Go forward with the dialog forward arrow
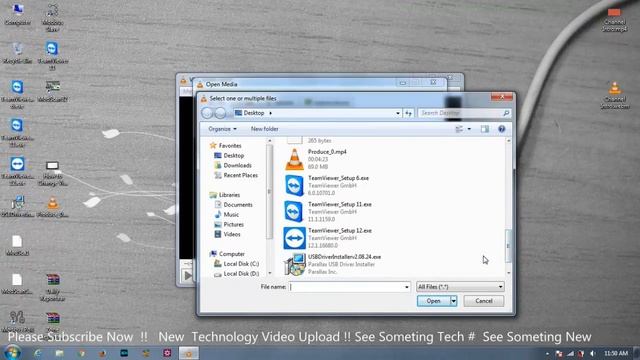The image size is (640, 360). point(220,113)
